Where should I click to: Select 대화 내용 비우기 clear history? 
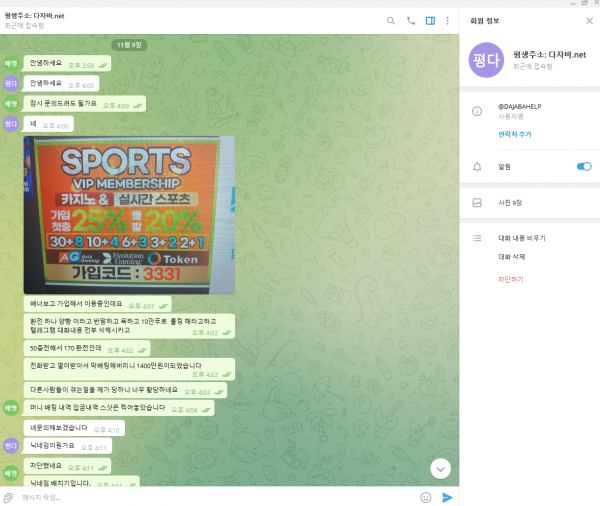click(522, 238)
